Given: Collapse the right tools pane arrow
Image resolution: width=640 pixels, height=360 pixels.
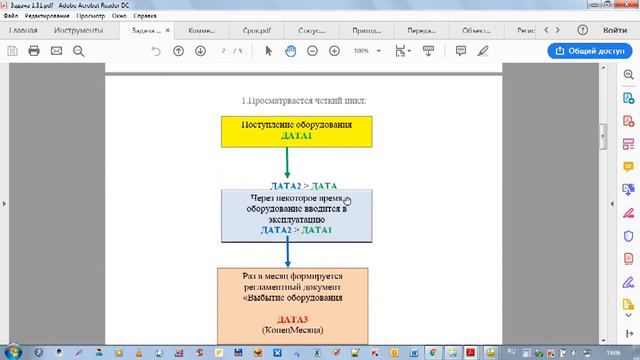Looking at the screenshot, I should [612, 203].
